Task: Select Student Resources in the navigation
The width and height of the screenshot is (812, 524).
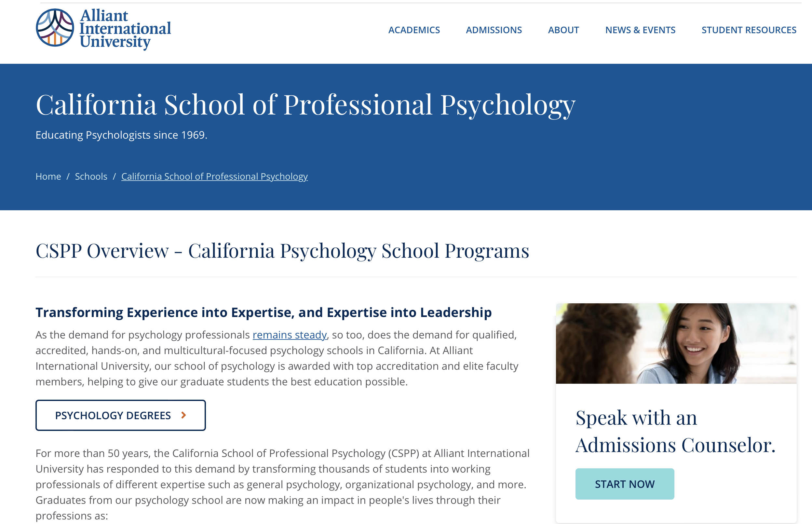Action: [749, 30]
